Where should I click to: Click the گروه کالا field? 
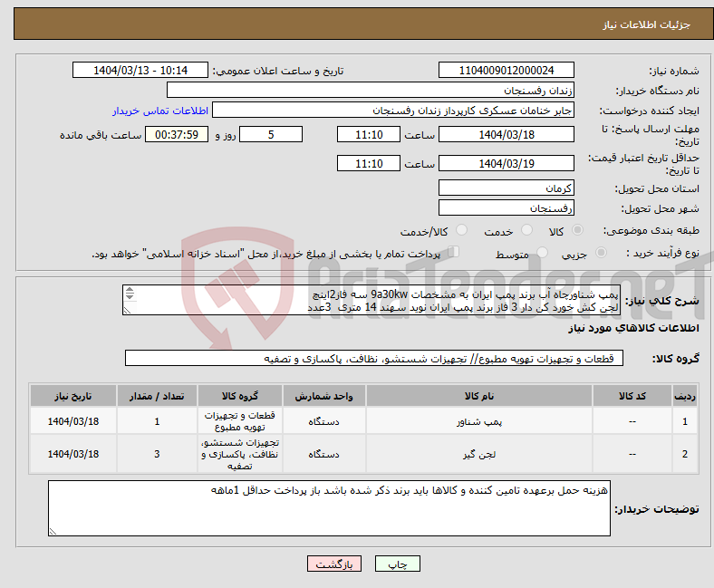[374, 358]
